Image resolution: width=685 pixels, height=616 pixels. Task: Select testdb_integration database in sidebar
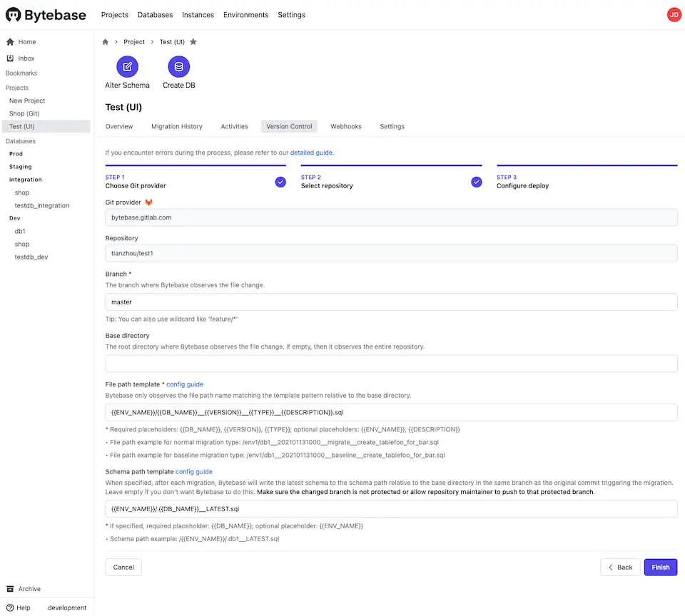[x=42, y=205]
